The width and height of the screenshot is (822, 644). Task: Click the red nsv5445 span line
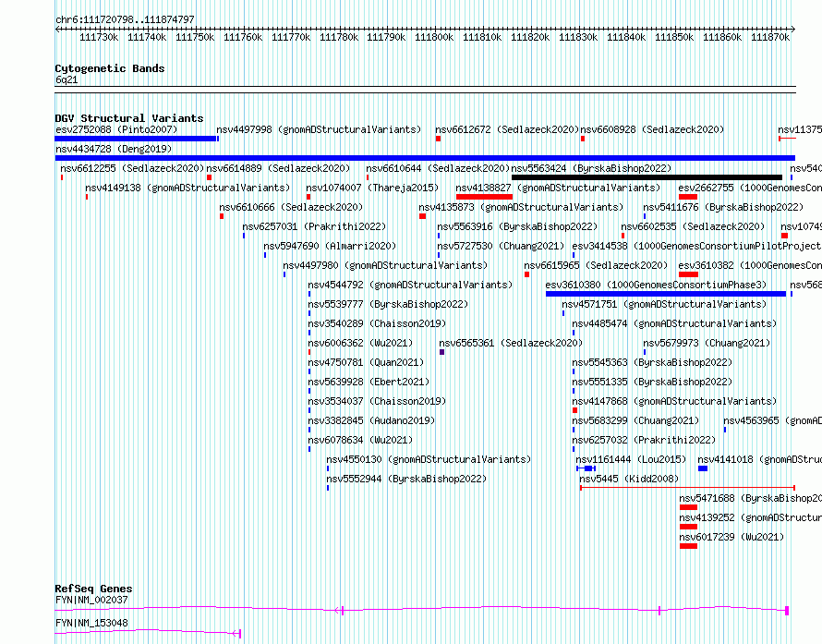[x=687, y=488]
